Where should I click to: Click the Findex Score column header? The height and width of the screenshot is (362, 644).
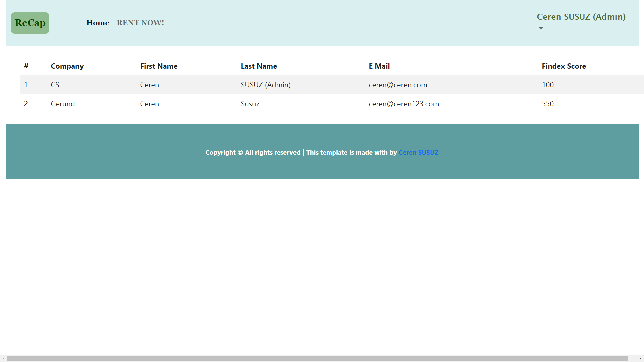(563, 66)
